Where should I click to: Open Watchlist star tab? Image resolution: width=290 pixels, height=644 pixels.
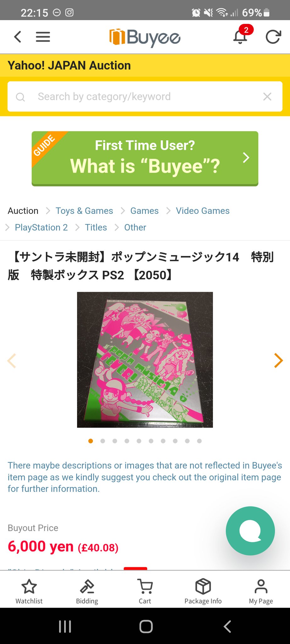tap(29, 591)
